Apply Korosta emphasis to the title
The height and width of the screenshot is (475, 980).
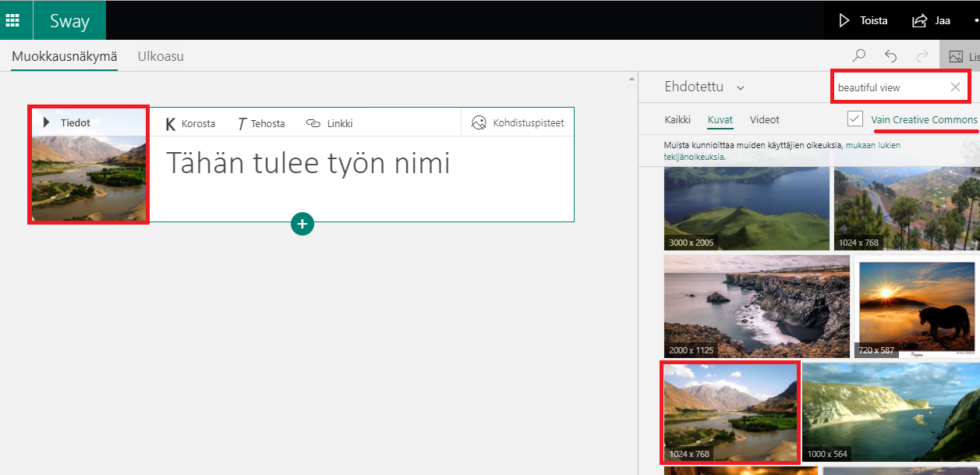pos(191,123)
